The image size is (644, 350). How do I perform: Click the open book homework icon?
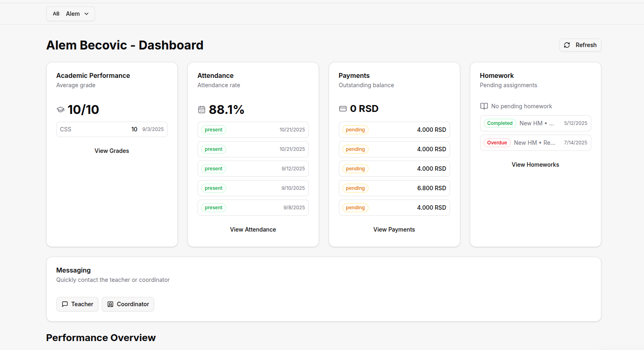point(484,106)
